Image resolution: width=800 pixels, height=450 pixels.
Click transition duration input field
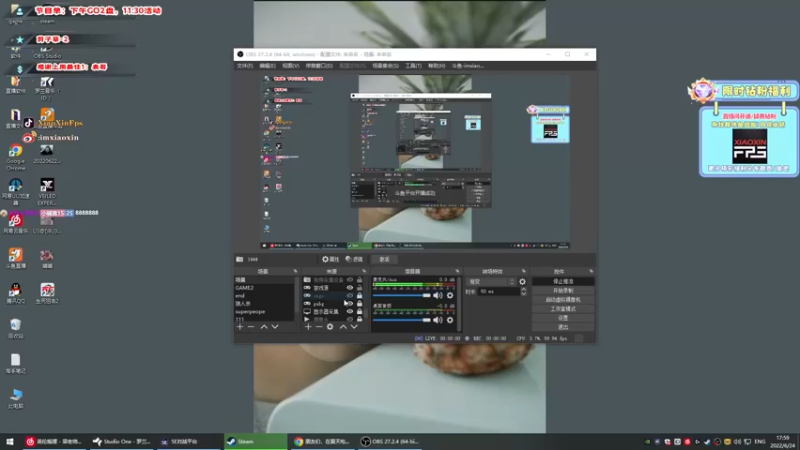pos(498,291)
